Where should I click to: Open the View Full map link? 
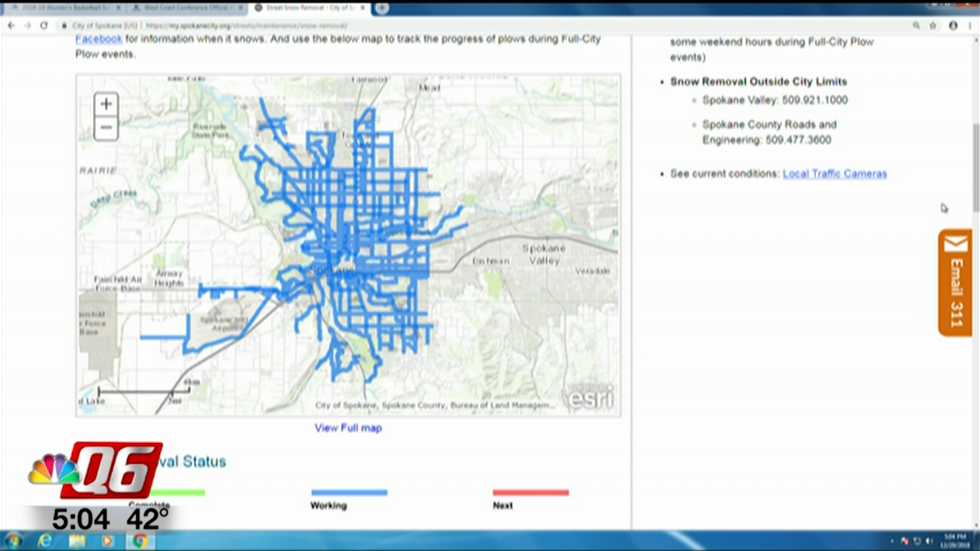click(x=348, y=428)
